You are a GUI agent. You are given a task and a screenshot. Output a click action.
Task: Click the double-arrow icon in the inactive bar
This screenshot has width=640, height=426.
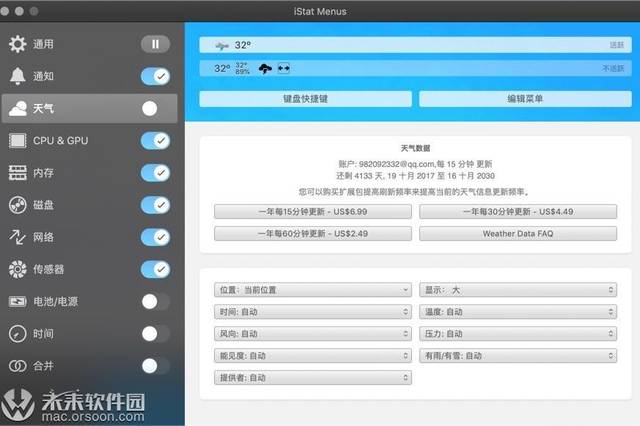(x=284, y=68)
